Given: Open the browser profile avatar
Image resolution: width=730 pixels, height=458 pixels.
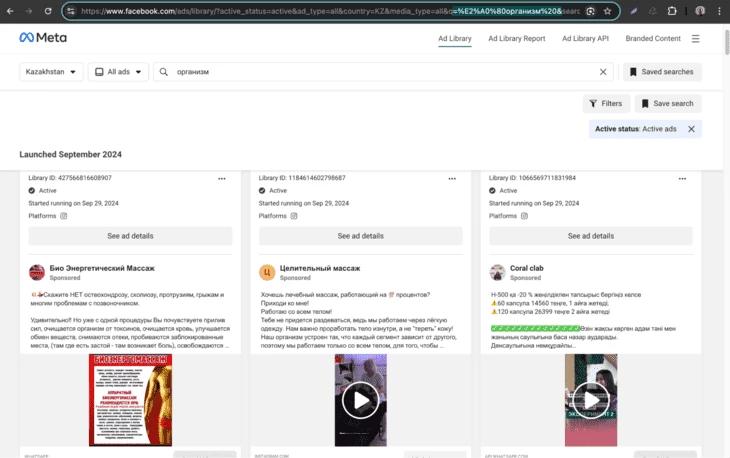Looking at the screenshot, I should pos(700,11).
